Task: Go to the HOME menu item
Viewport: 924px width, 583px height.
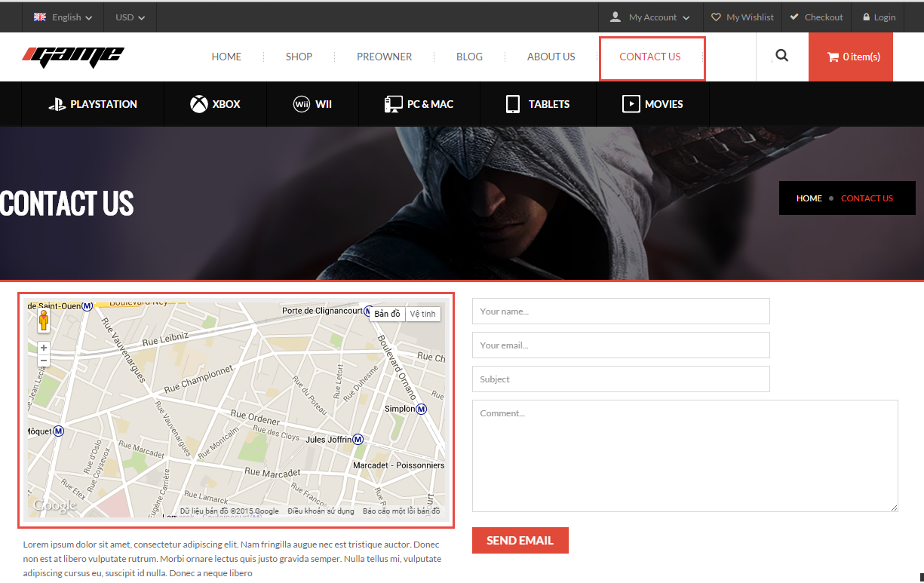Action: (226, 57)
